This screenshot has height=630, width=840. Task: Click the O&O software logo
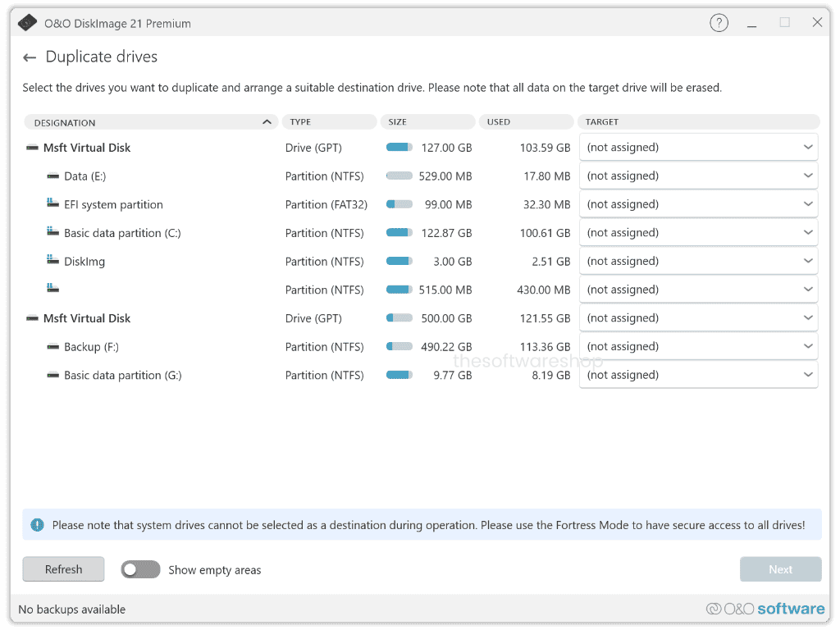pos(765,609)
